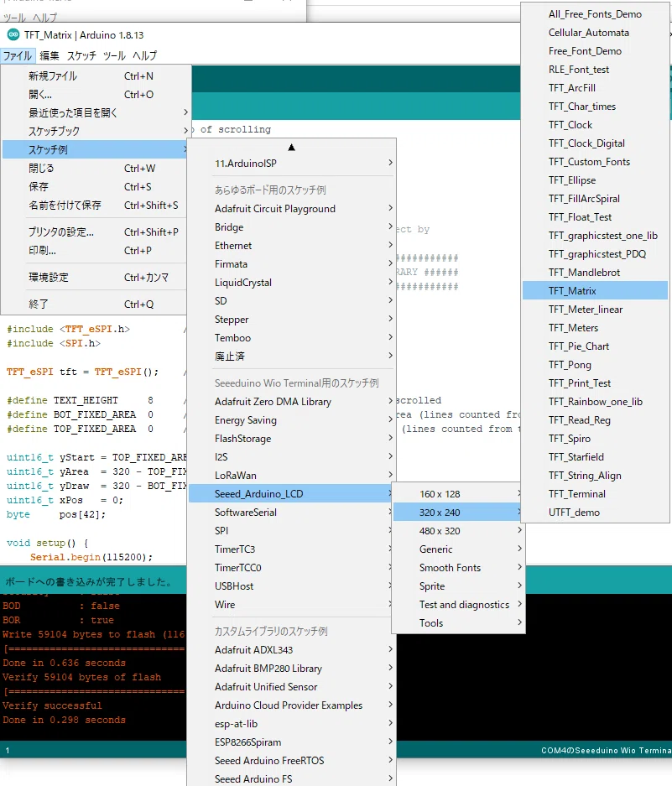Select 新規ファイル menu entry
The width and height of the screenshot is (672, 786).
(x=94, y=76)
